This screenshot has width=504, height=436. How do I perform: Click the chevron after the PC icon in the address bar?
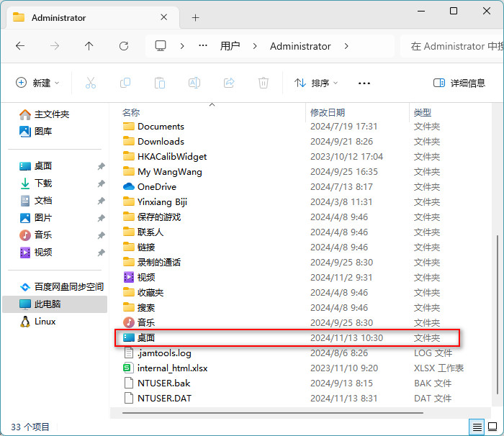coord(182,46)
